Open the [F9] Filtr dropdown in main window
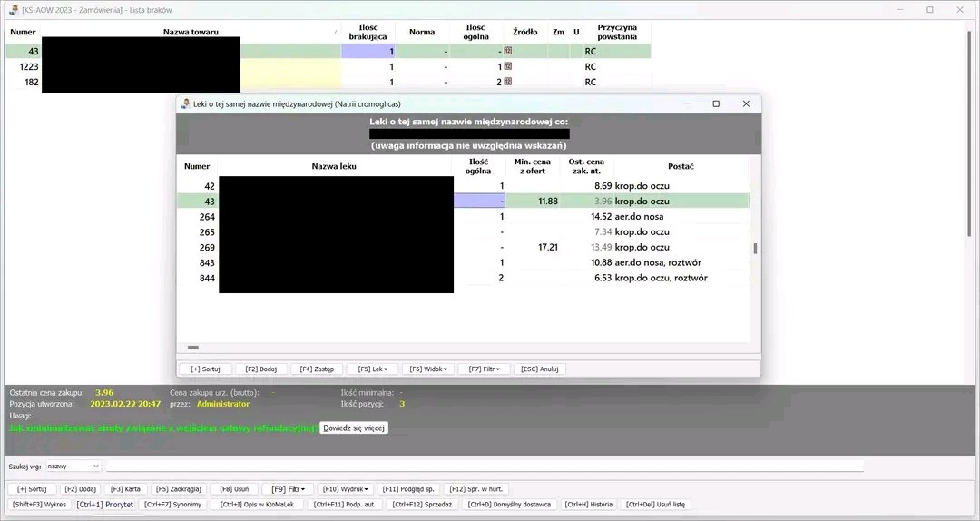 tap(288, 489)
